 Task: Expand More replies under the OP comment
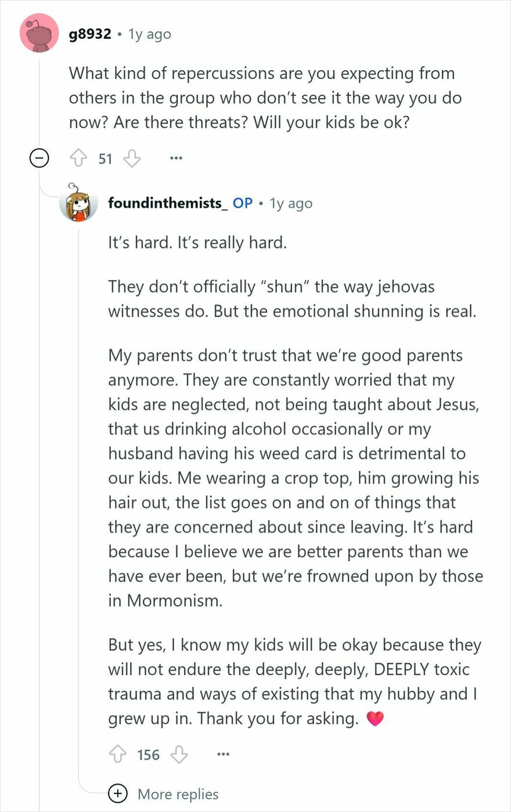[179, 793]
